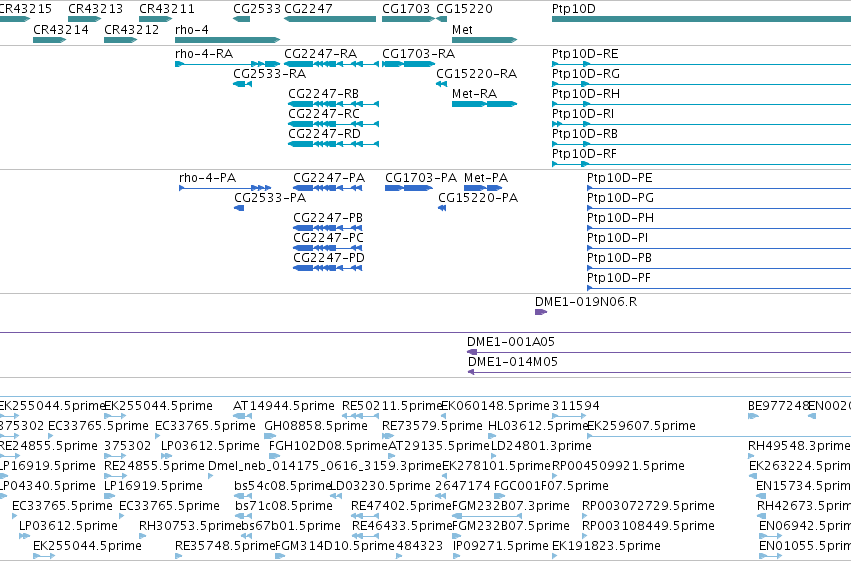Open EST IP09271.5prime
The image size is (851, 561).
(x=455, y=556)
